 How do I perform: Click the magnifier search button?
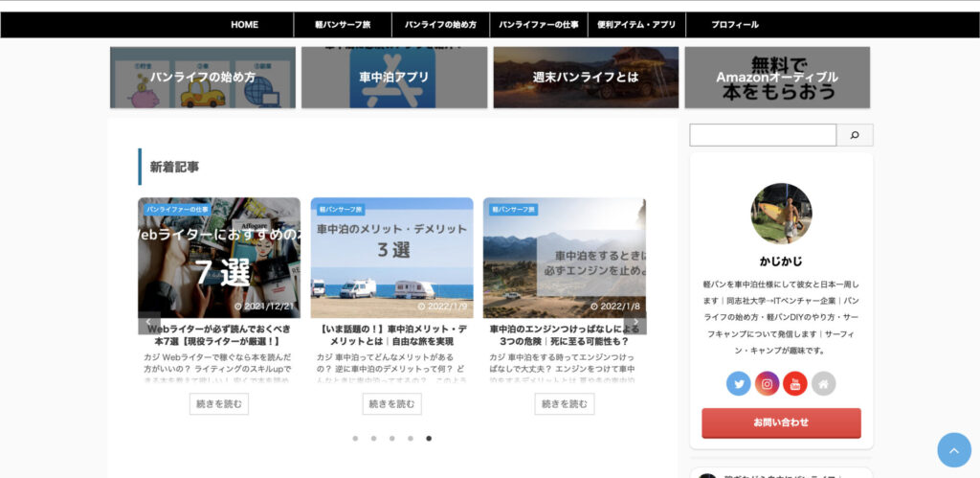(855, 135)
